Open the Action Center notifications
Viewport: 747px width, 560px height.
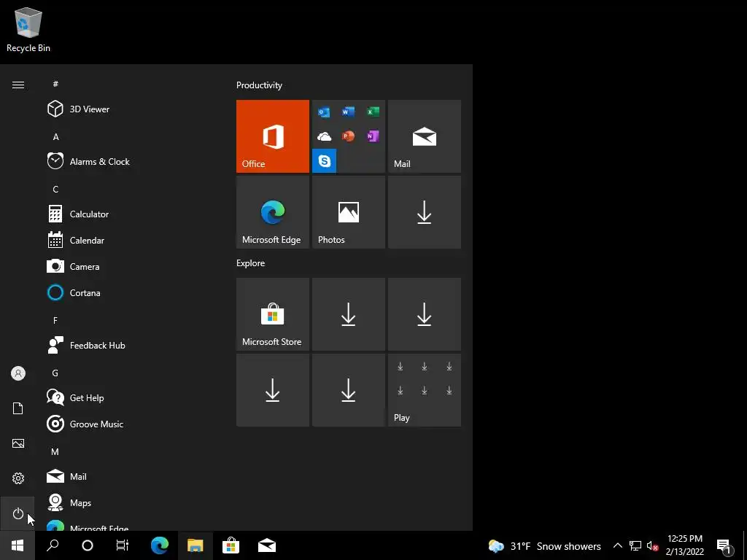point(724,546)
